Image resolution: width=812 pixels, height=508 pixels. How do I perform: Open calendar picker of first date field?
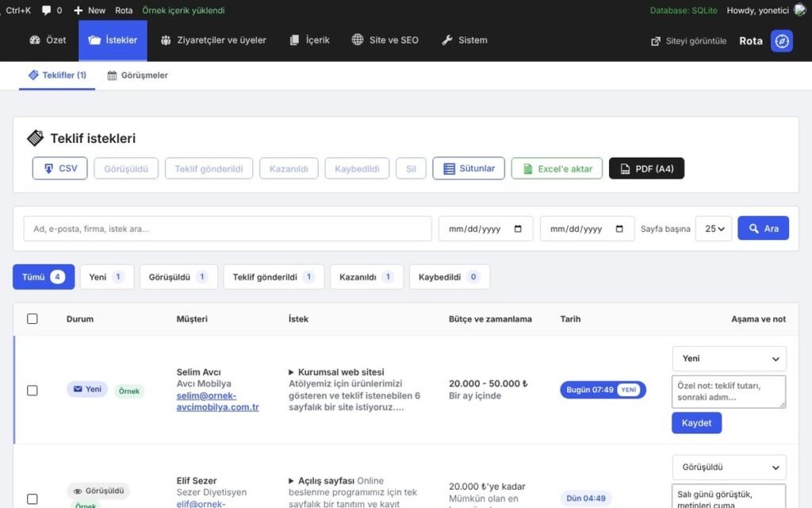click(518, 229)
